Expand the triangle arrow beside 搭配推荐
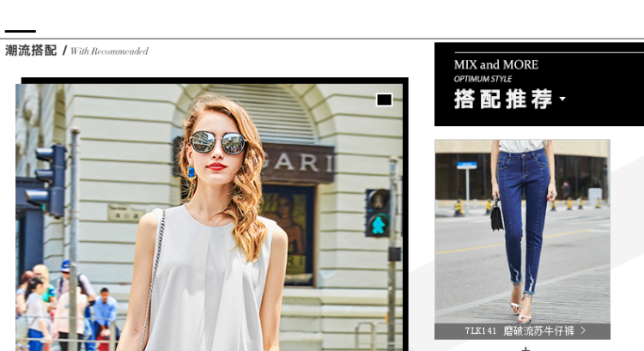Image resolution: width=644 pixels, height=351 pixels. pyautogui.click(x=562, y=100)
